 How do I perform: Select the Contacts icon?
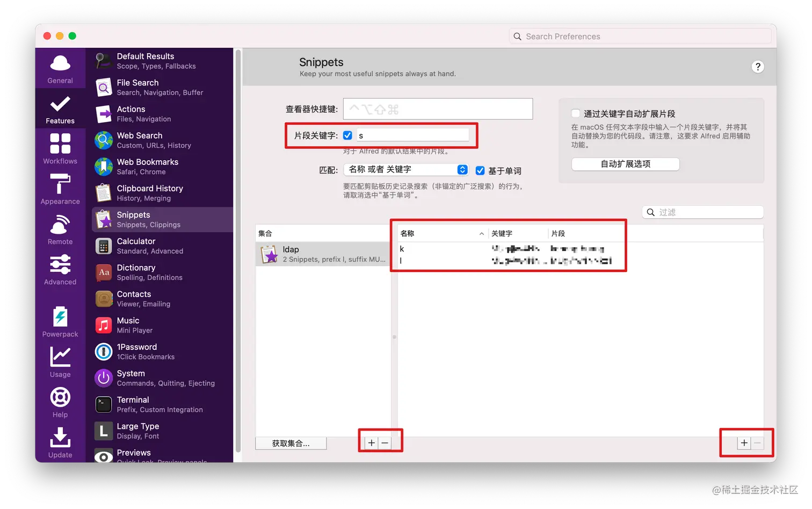tap(104, 298)
